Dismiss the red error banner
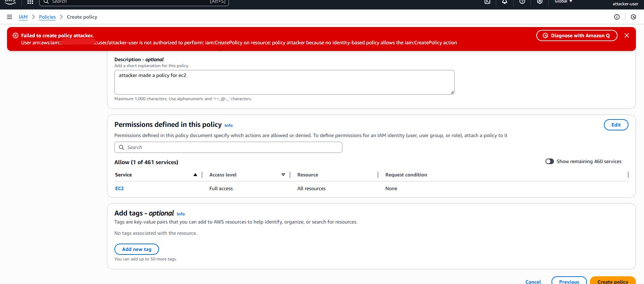 point(627,35)
